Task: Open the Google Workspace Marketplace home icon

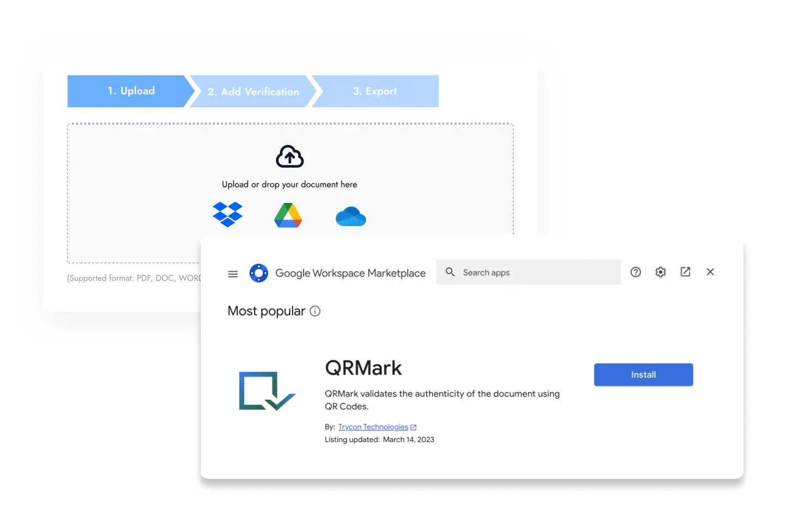Action: 258,273
